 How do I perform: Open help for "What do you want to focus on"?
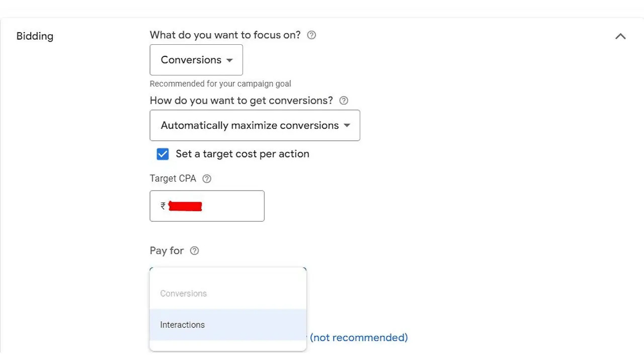[311, 35]
